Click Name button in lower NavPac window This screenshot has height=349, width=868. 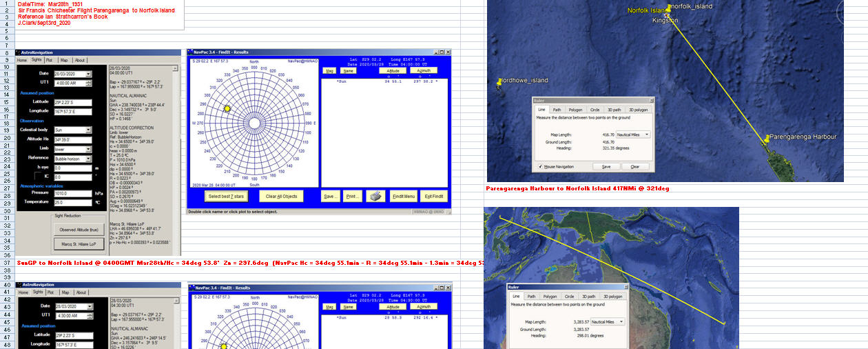point(349,307)
